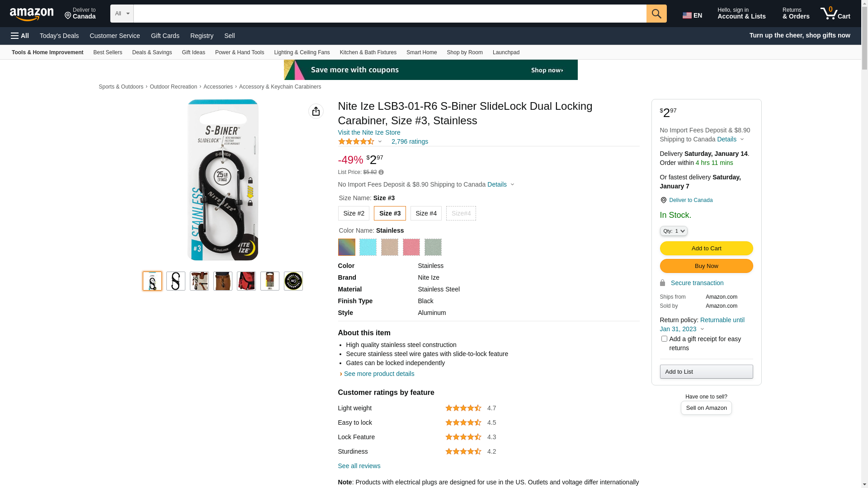This screenshot has height=488, width=868.
Task: Check the gift receipt checkbox
Action: point(664,339)
